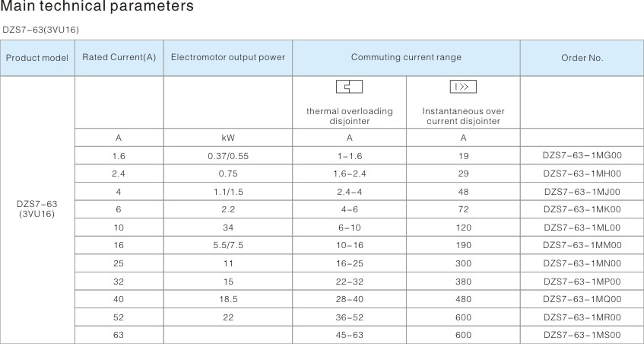Click the DZS7-63 (3VU16) product model cell
Viewport: 644px width, 344px height.
37,209
